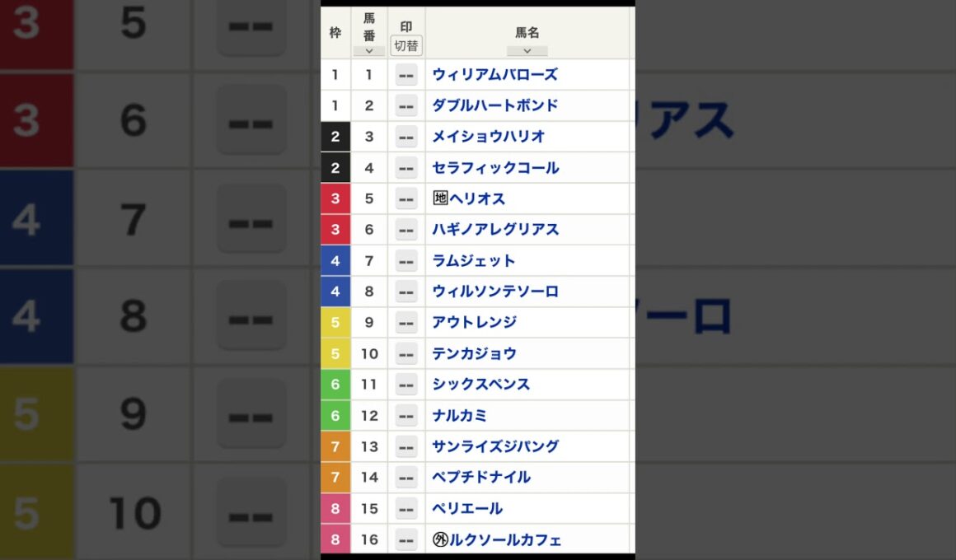The width and height of the screenshot is (956, 560).
Task: Toggle the mark for ナルカミ
Action: pyautogui.click(x=405, y=415)
